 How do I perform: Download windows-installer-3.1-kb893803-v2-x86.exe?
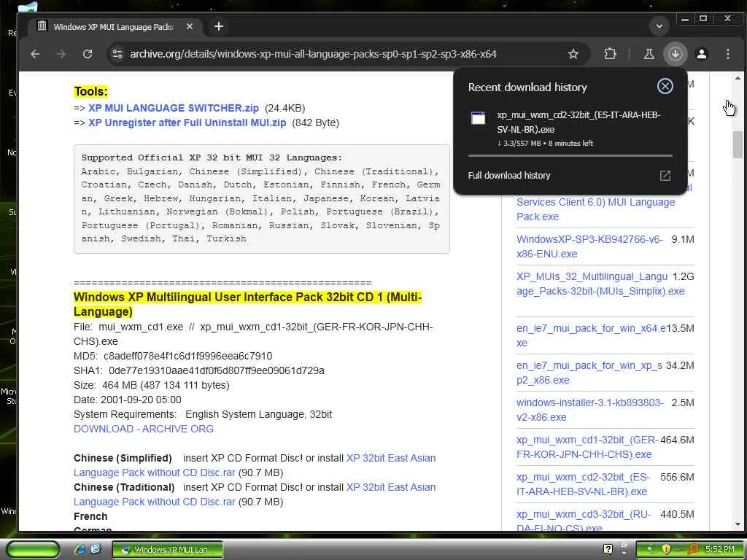pos(589,410)
